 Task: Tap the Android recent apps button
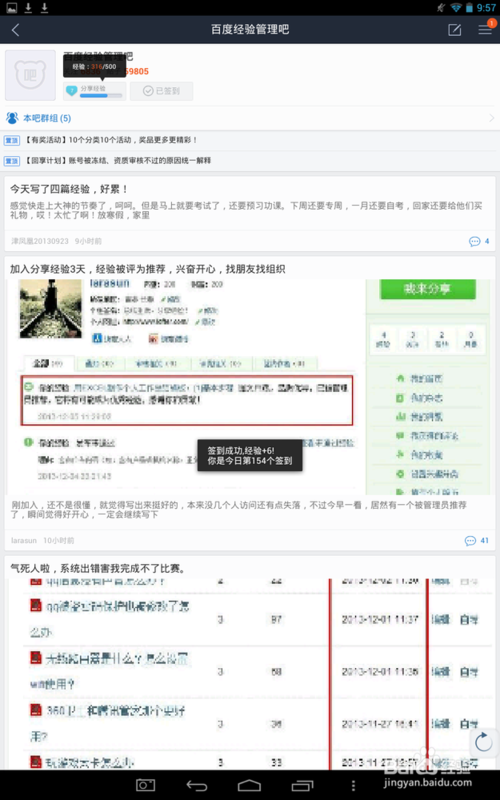coord(302,785)
